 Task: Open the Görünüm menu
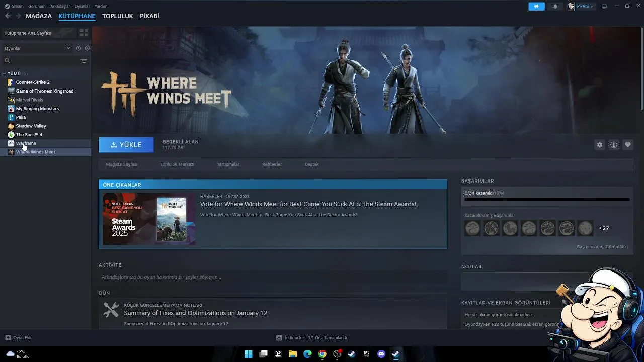pyautogui.click(x=37, y=6)
